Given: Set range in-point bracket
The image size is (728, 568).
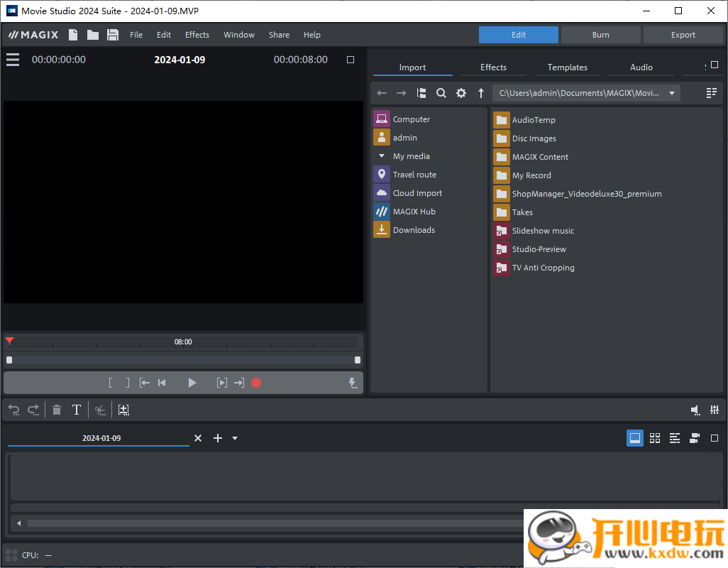Looking at the screenshot, I should [111, 383].
